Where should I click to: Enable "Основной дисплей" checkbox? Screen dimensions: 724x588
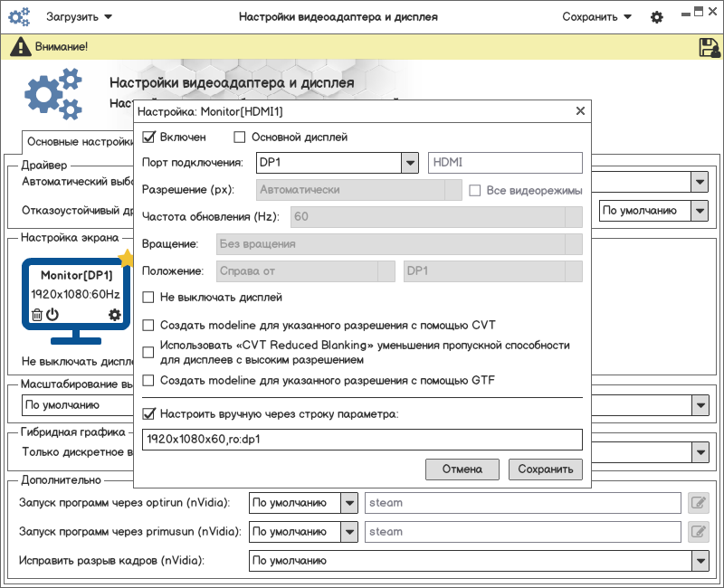click(240, 138)
